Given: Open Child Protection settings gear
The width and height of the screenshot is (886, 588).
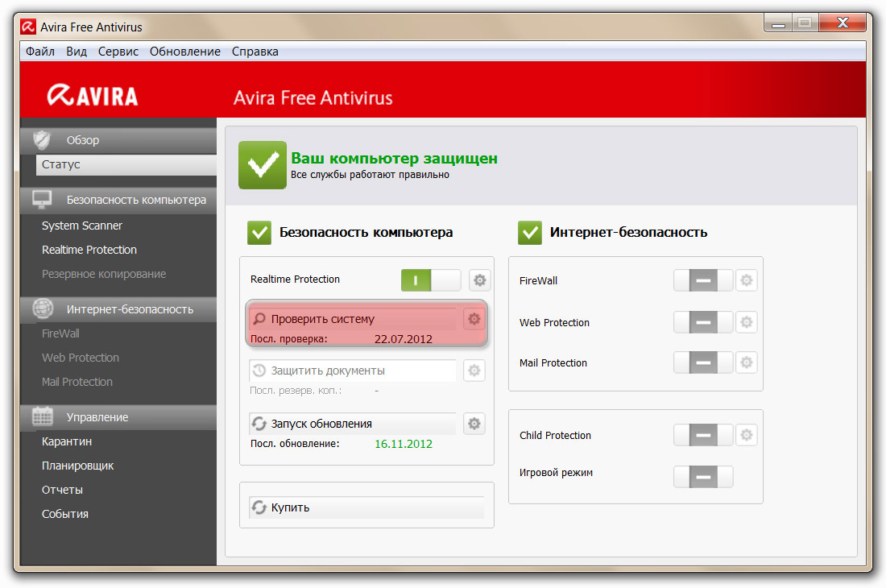Looking at the screenshot, I should point(747,435).
